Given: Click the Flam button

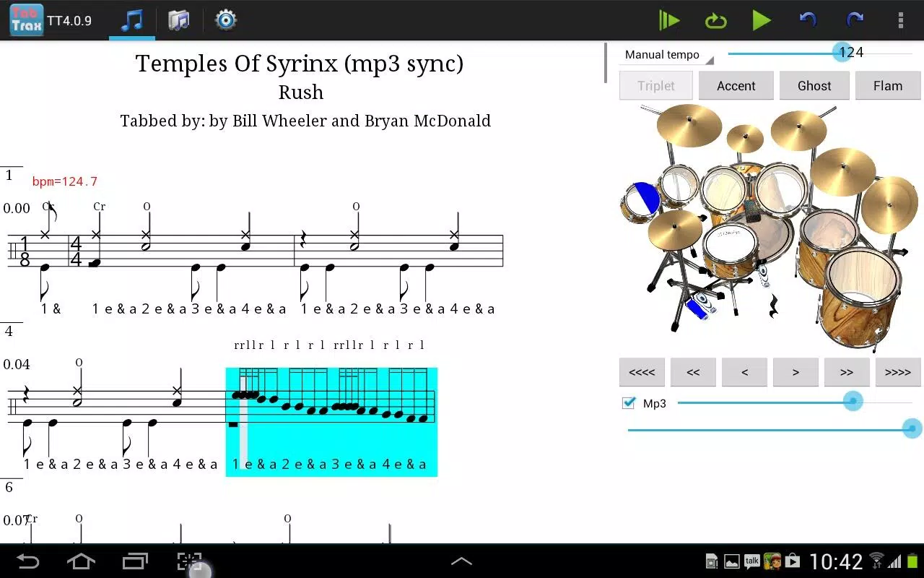Looking at the screenshot, I should pos(888,85).
